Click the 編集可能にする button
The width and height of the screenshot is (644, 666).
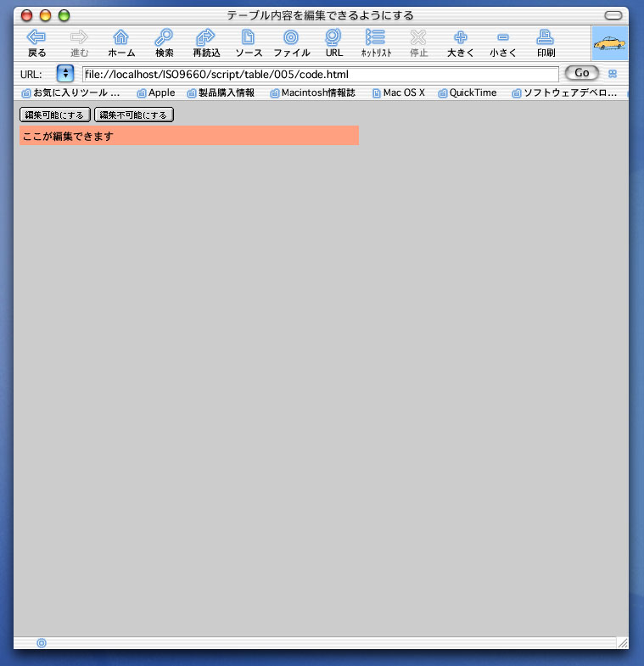(x=55, y=115)
